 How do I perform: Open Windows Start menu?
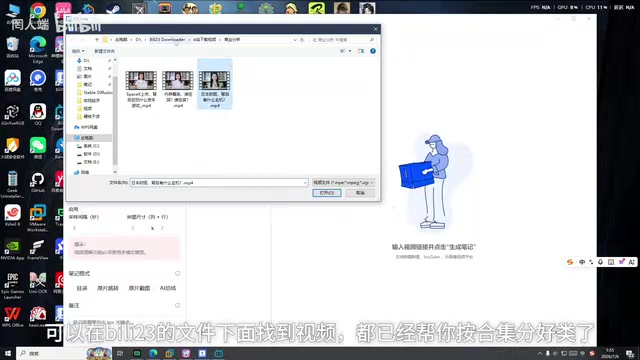point(8,353)
